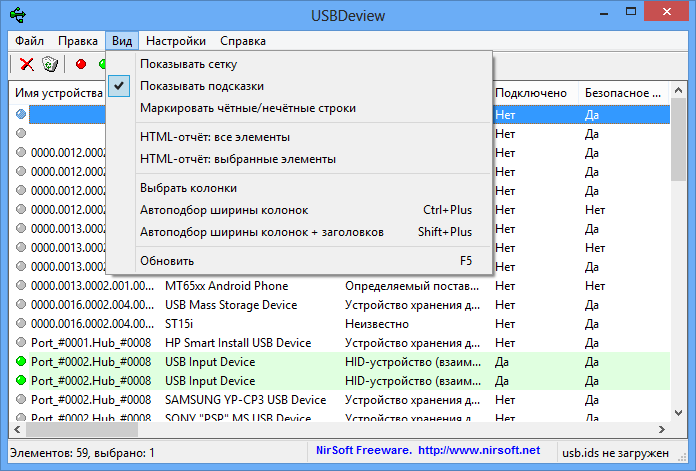Toggle the checked Показывать подсказки option

299,86
